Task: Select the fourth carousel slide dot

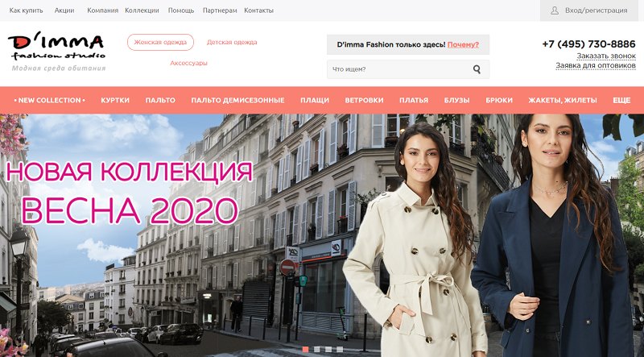Action: tap(340, 349)
